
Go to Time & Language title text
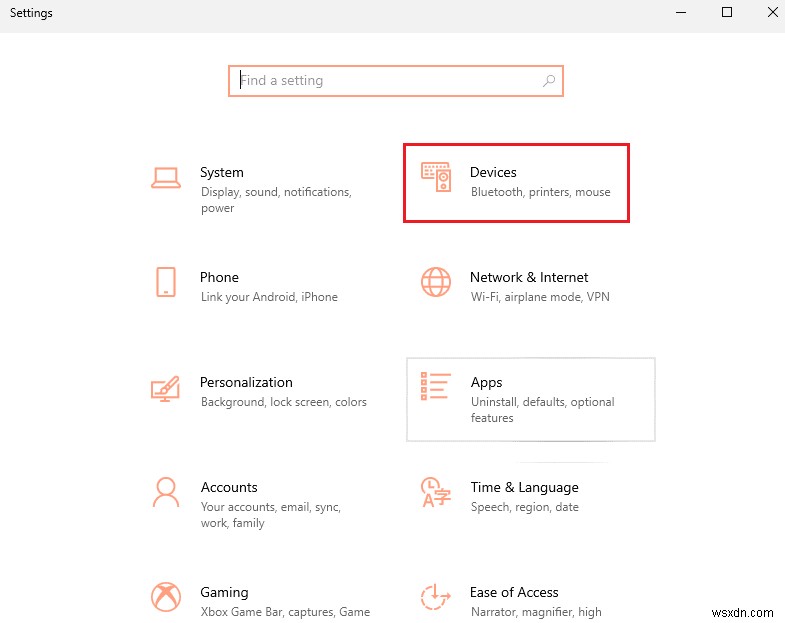click(x=524, y=487)
